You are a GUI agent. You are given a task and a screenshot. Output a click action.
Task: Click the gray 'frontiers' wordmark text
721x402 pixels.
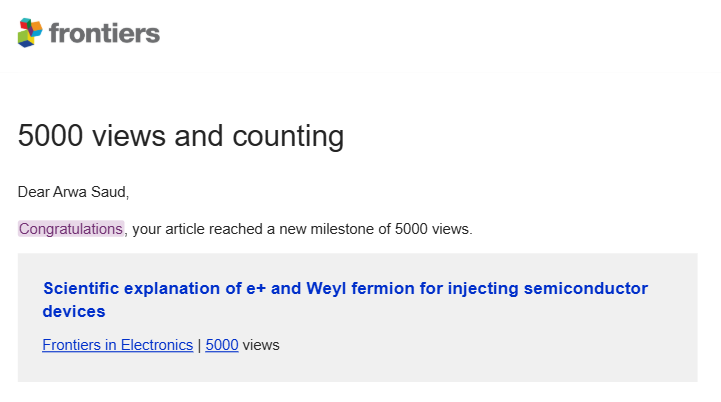[104, 33]
